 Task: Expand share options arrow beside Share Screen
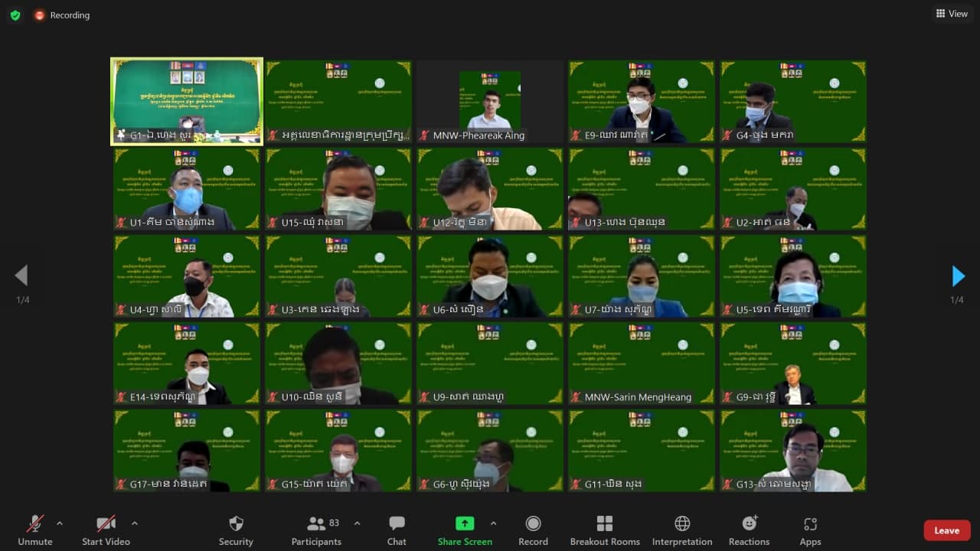click(493, 523)
